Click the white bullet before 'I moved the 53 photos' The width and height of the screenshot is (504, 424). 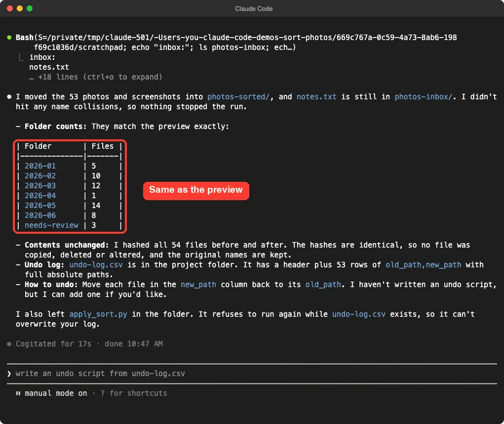tap(9, 96)
